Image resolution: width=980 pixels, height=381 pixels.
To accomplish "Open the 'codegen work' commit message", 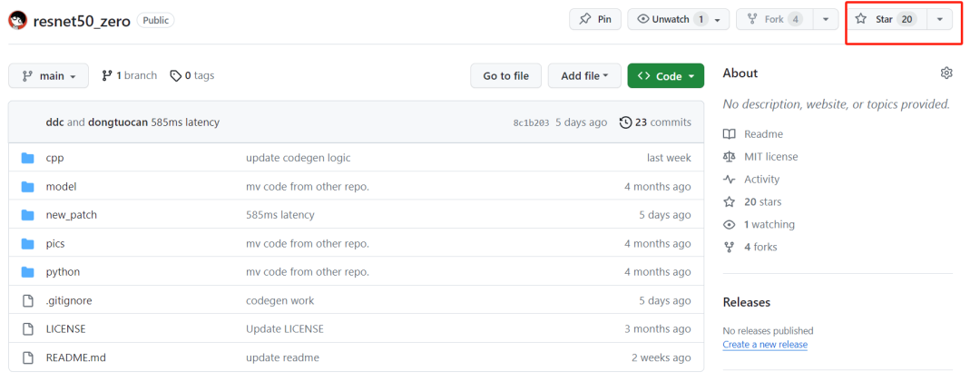I will pyautogui.click(x=280, y=301).
